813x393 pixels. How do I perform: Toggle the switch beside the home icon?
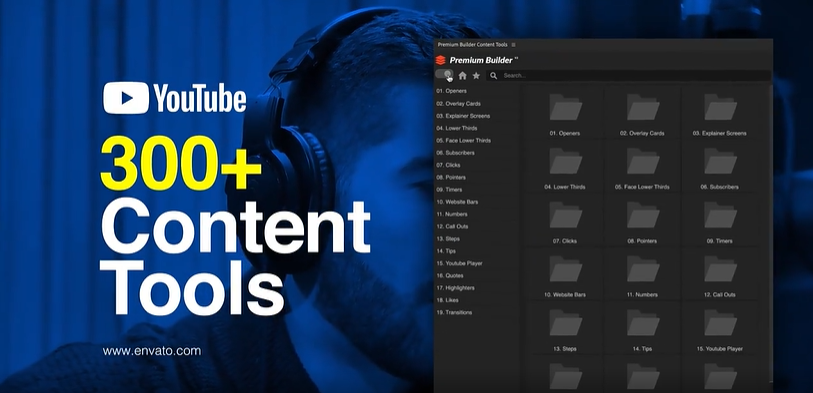pyautogui.click(x=444, y=75)
